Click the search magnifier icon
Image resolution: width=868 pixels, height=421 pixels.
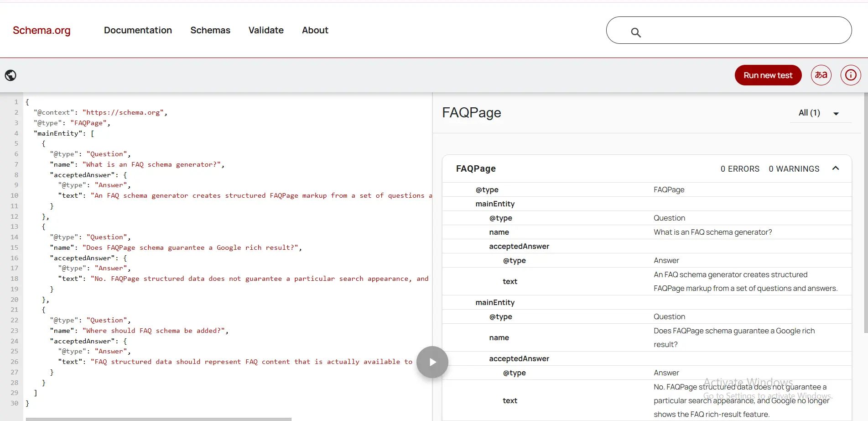pos(636,32)
